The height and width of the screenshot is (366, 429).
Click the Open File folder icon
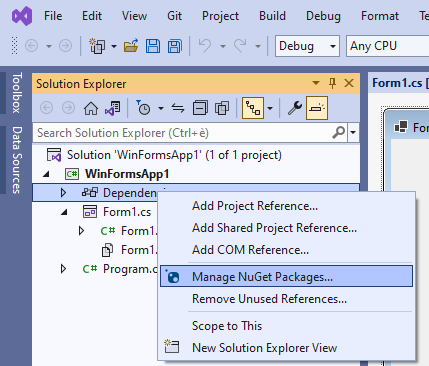[131, 46]
